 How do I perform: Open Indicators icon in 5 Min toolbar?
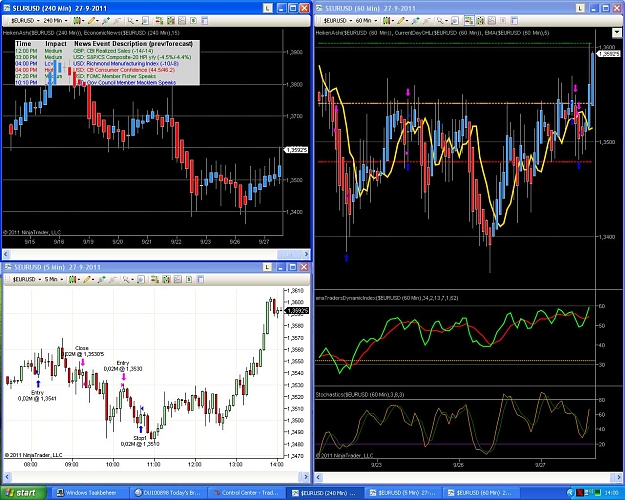pos(178,279)
